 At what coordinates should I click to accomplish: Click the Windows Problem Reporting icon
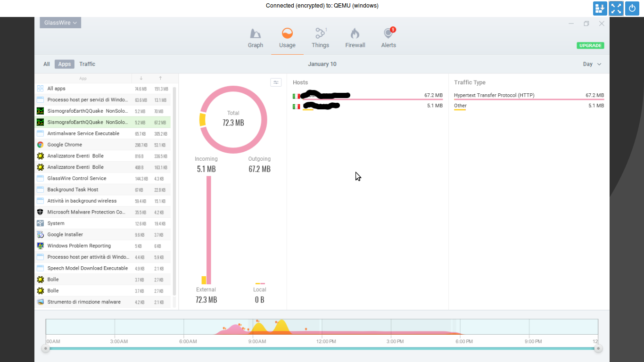pos(41,246)
